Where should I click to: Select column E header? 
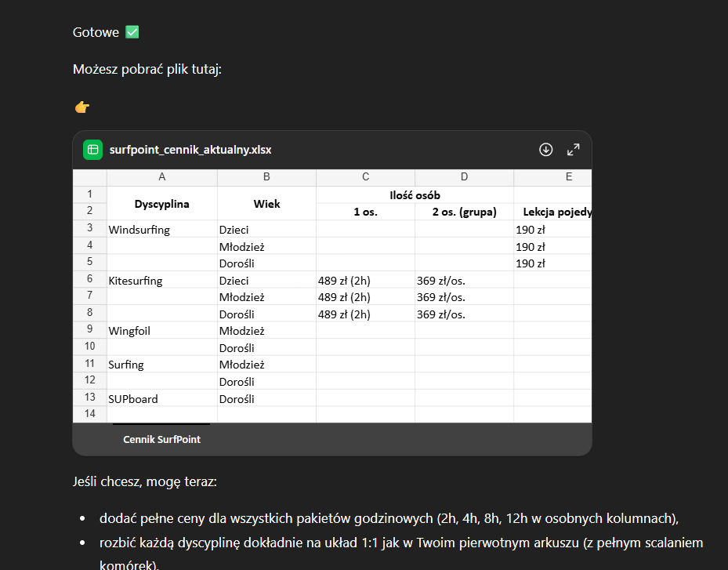pos(553,177)
